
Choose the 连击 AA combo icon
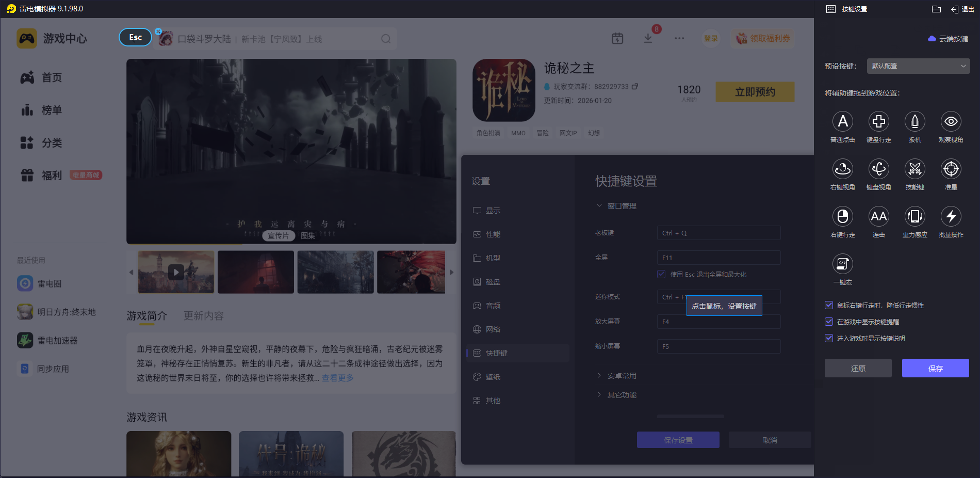[x=879, y=216]
